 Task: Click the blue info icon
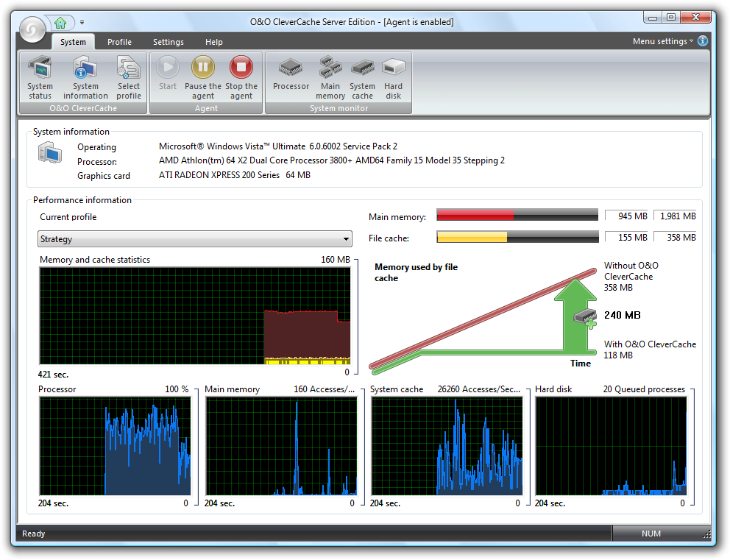[x=703, y=41]
